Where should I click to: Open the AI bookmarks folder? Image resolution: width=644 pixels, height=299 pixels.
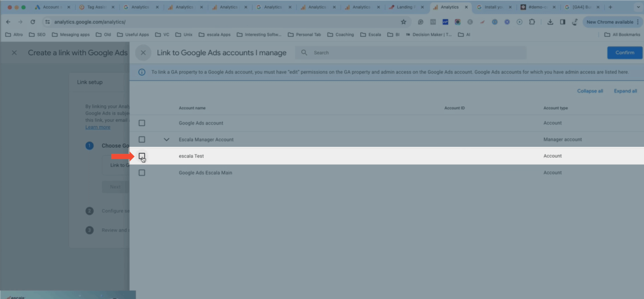(464, 35)
